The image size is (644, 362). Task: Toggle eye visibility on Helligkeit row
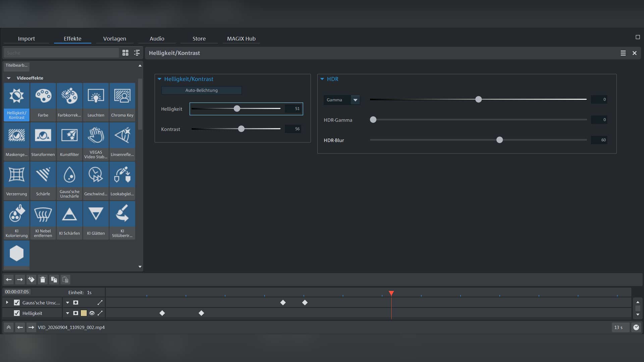click(92, 313)
